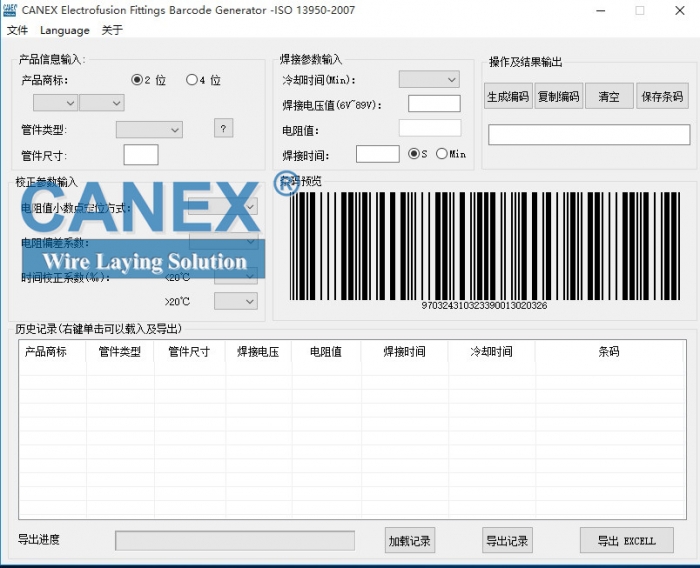Open the Language menu
The image size is (700, 568).
pos(65,30)
